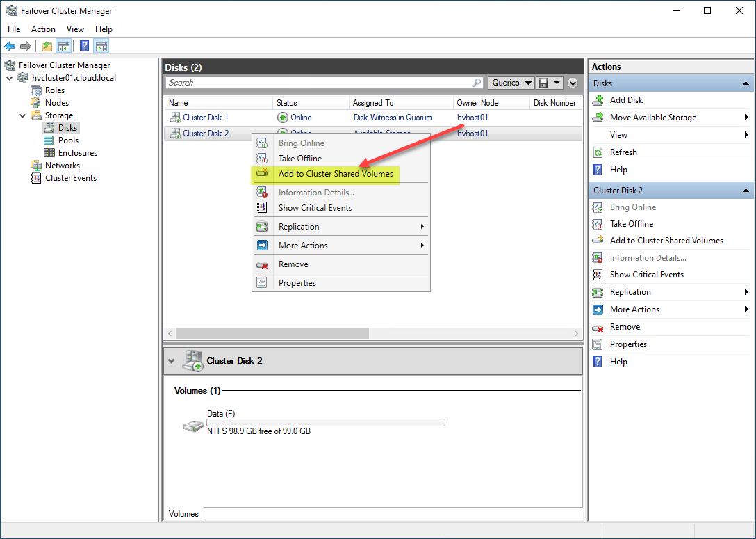Sort disks by the Name column

point(219,103)
